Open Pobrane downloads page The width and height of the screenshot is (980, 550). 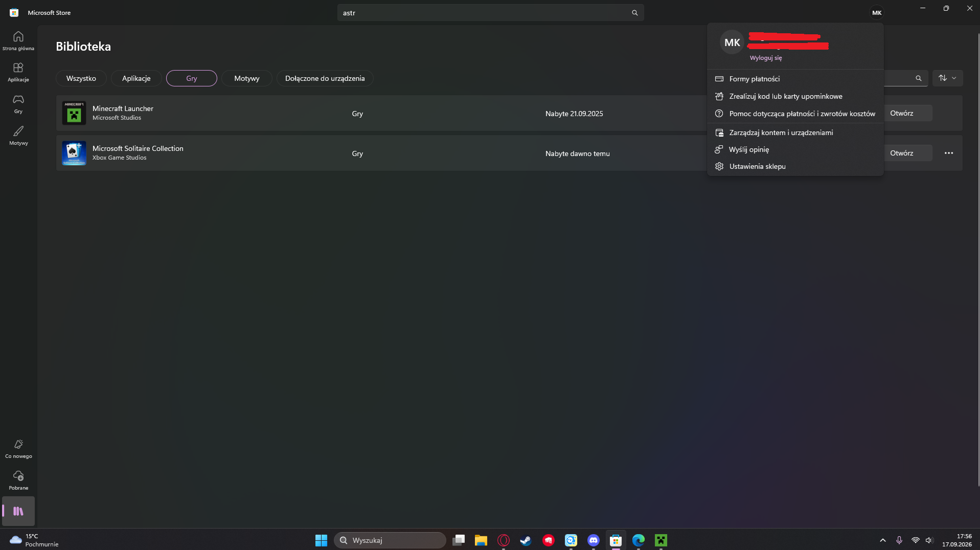(18, 480)
